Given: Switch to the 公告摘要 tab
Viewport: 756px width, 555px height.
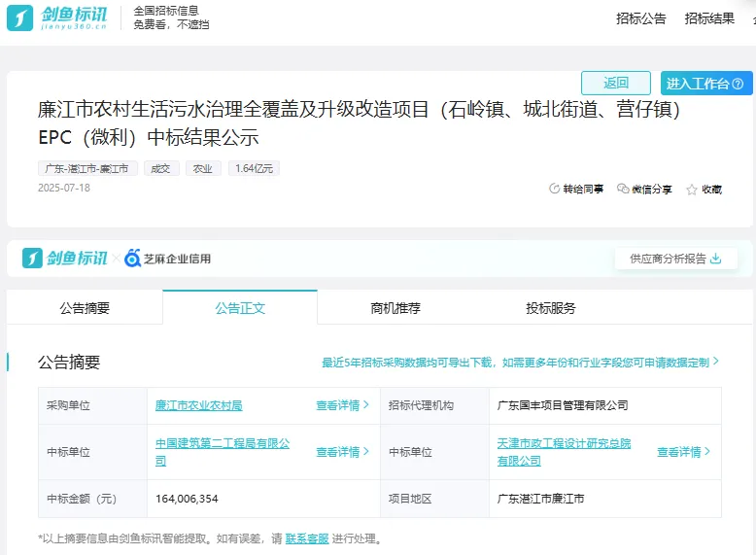Looking at the screenshot, I should (85, 308).
